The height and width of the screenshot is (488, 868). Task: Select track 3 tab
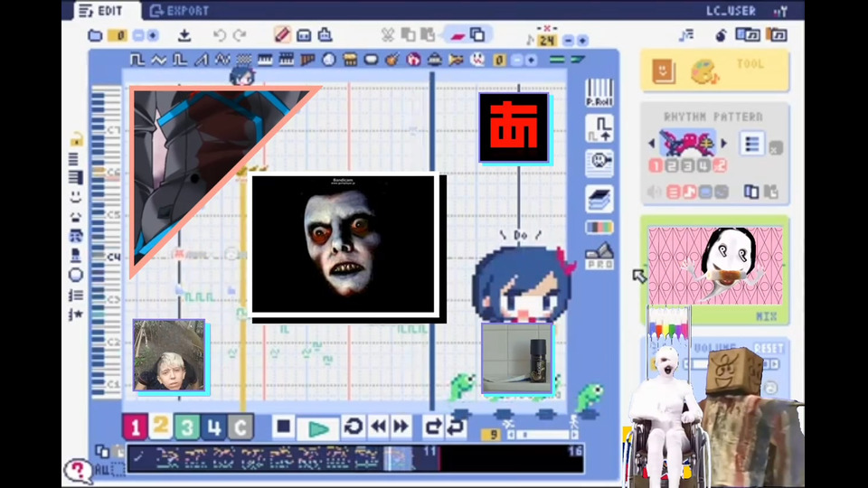(x=187, y=427)
